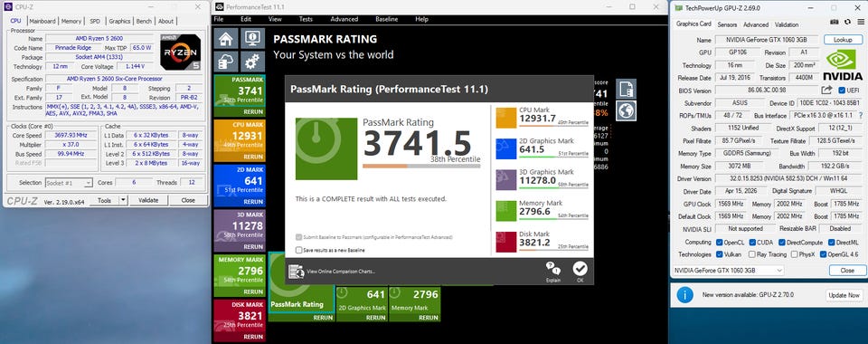The image size is (868, 344).
Task: Switch to the Validation tab in GPU-Z
Action: (x=786, y=24)
